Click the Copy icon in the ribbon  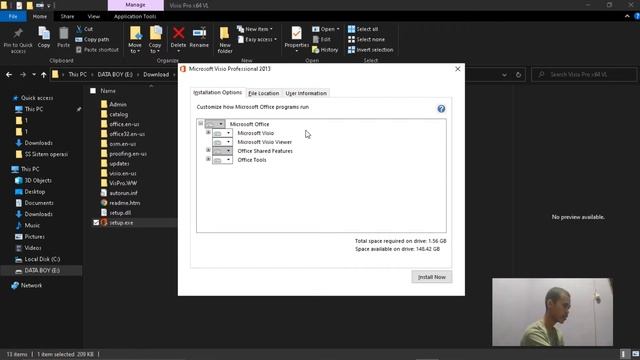(x=44, y=33)
